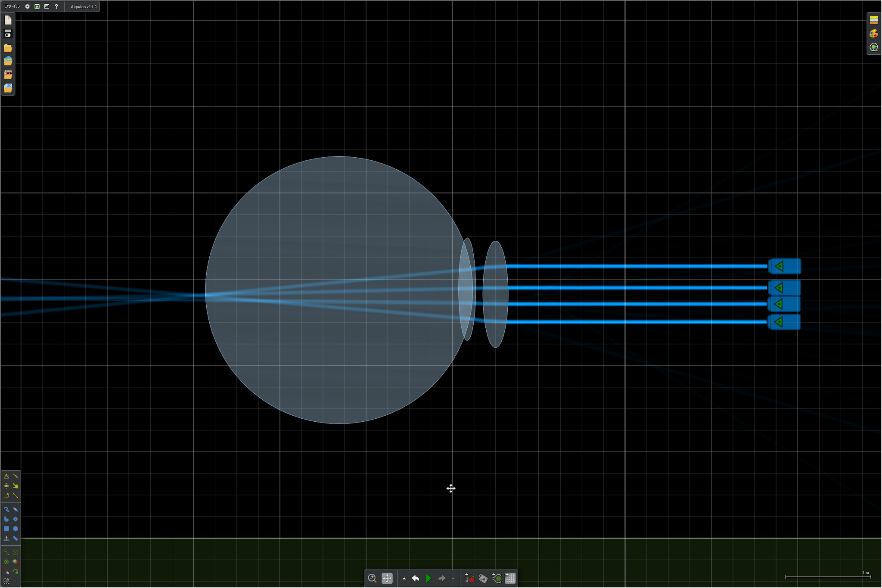The height and width of the screenshot is (588, 882).
Task: Open the help question mark menu
Action: [x=56, y=6]
